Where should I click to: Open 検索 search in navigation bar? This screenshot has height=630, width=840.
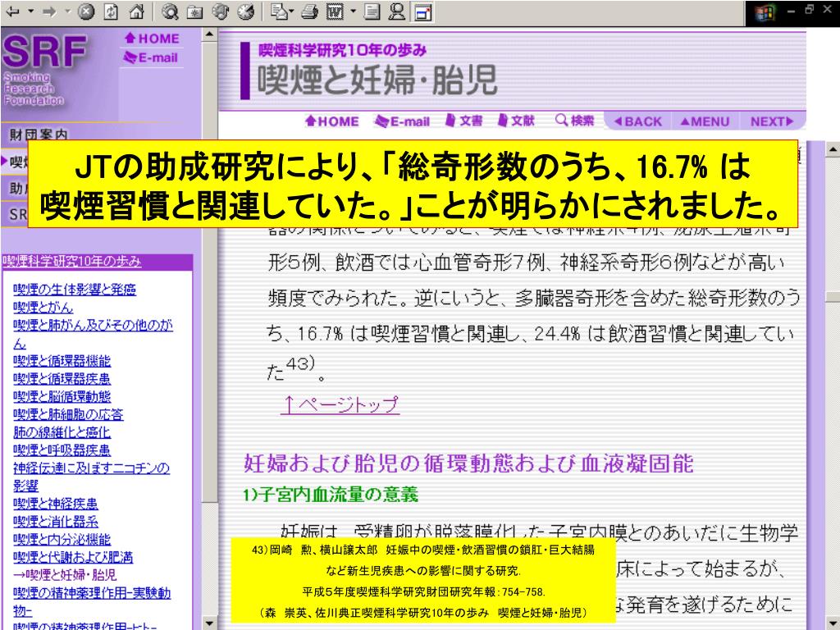tap(575, 121)
